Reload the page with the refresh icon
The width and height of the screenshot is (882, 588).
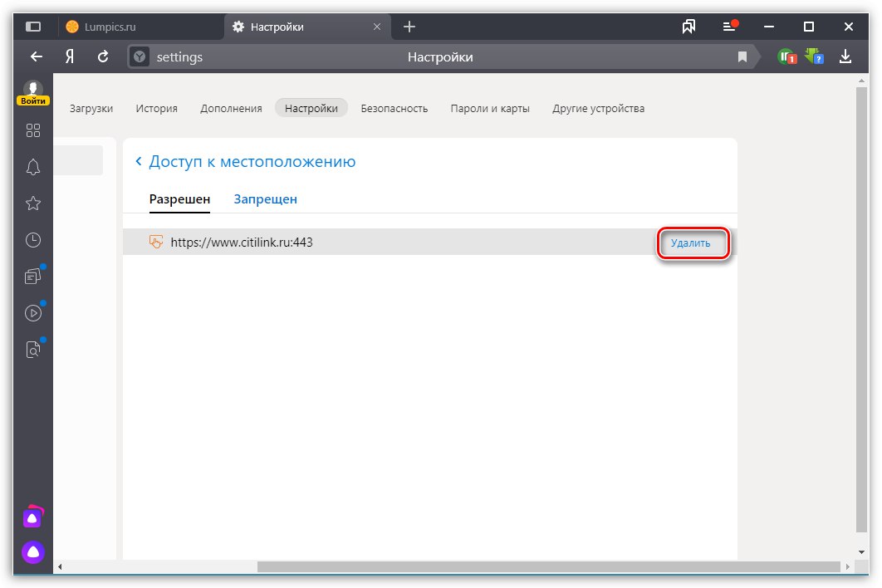click(x=103, y=56)
